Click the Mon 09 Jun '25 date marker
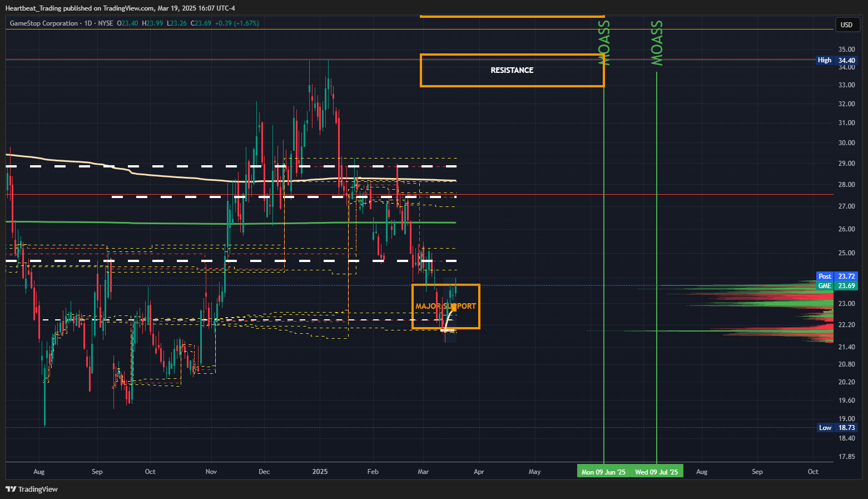 click(x=603, y=472)
